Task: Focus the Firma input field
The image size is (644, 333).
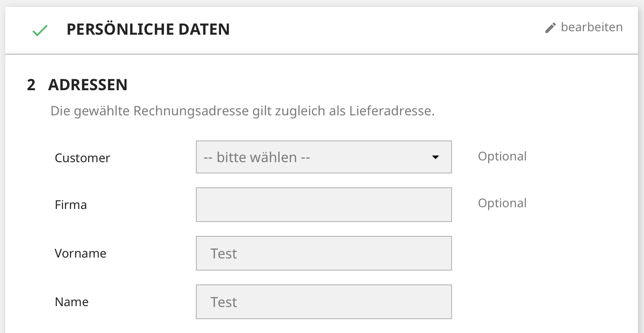Action: click(324, 205)
